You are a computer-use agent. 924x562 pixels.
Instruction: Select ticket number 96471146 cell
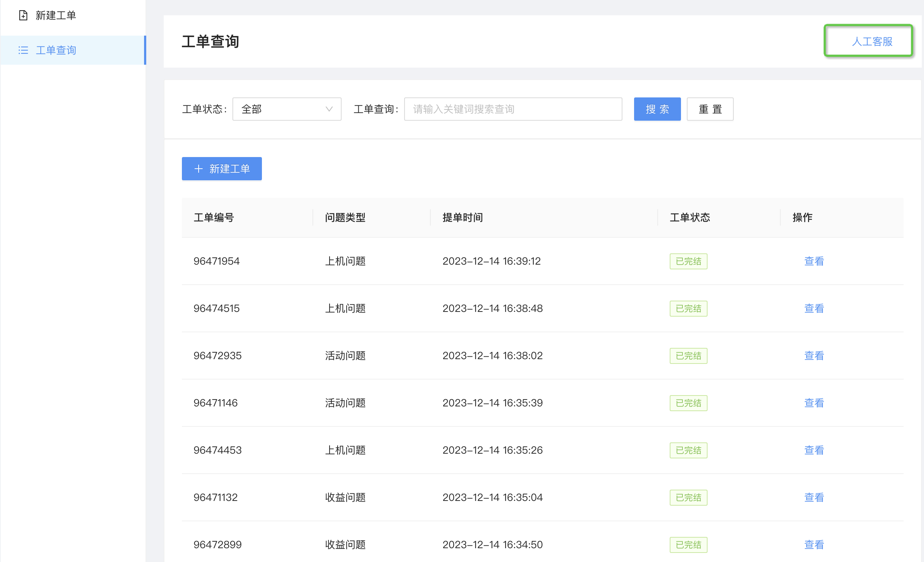click(216, 403)
